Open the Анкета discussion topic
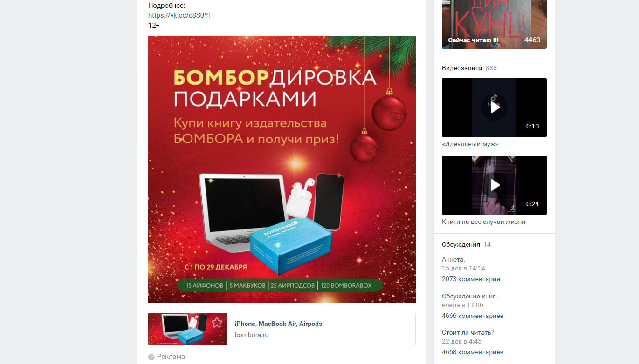The image size is (639, 364). point(453,259)
